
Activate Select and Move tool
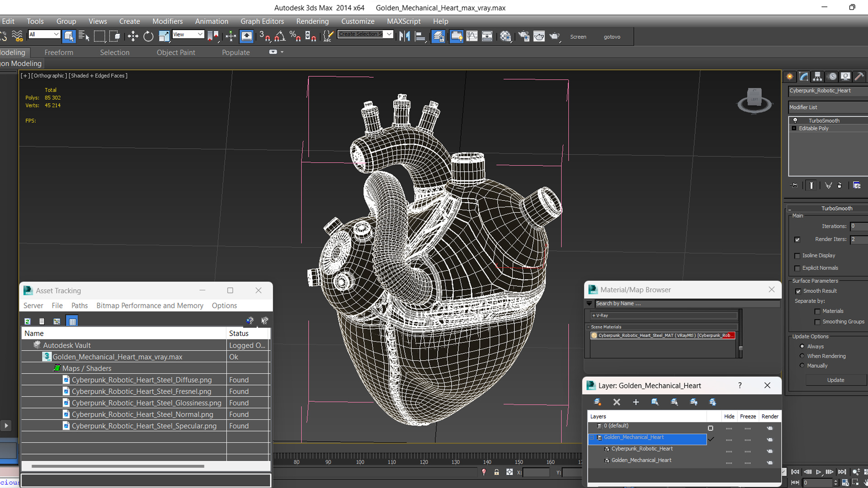pyautogui.click(x=133, y=36)
